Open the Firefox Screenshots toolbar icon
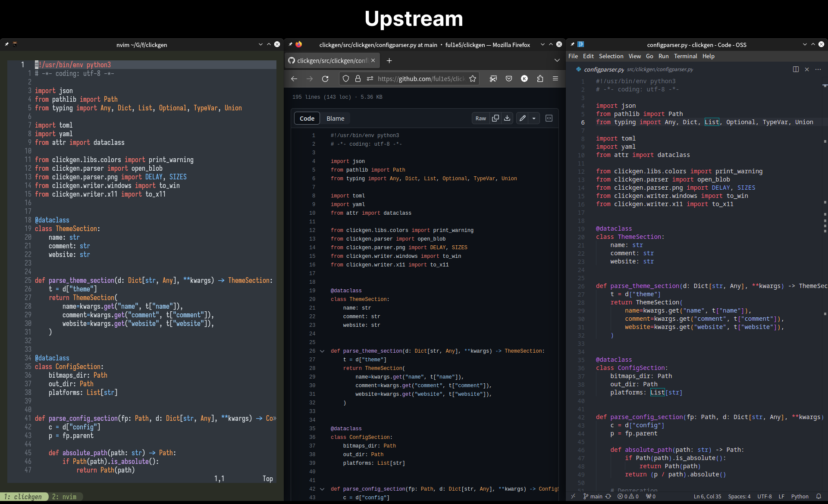This screenshot has height=504, width=828. pyautogui.click(x=493, y=78)
